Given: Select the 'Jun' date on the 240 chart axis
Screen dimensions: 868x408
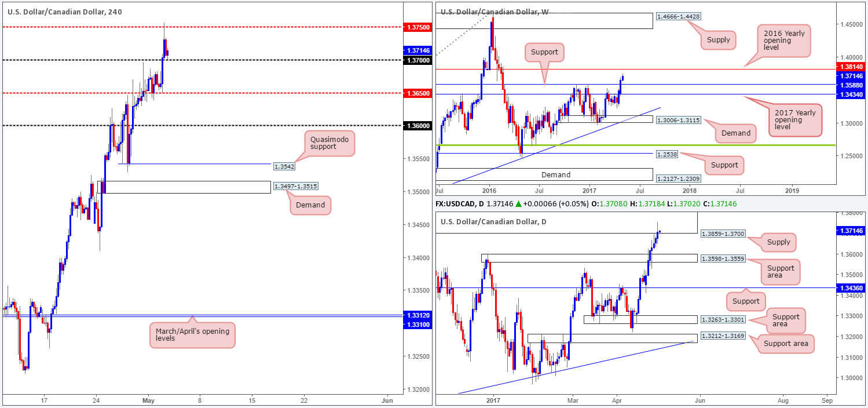Looking at the screenshot, I should (x=387, y=400).
